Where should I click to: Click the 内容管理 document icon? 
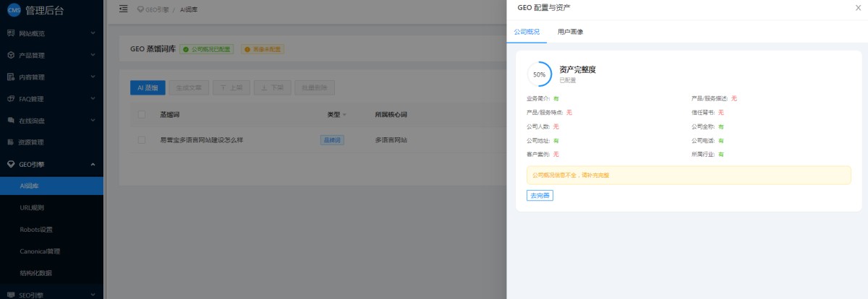coord(11,77)
